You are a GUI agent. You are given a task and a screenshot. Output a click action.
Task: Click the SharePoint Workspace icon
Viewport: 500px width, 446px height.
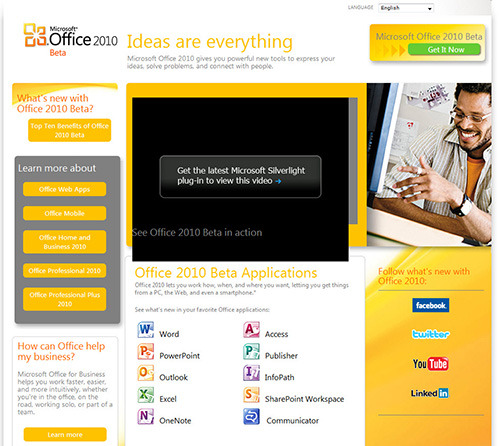[x=251, y=395]
